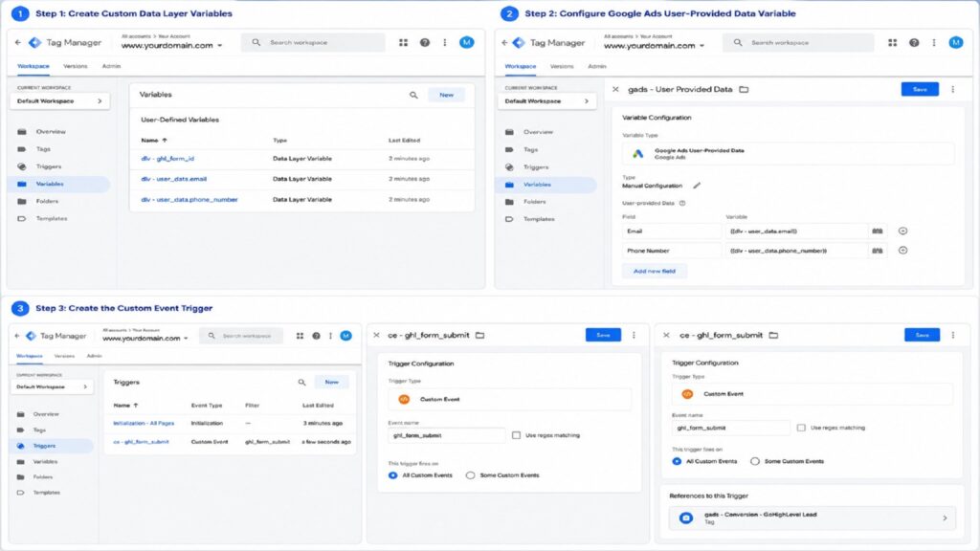Image resolution: width=980 pixels, height=551 pixels.
Task: Click the search icon in the Variables card
Action: [413, 95]
